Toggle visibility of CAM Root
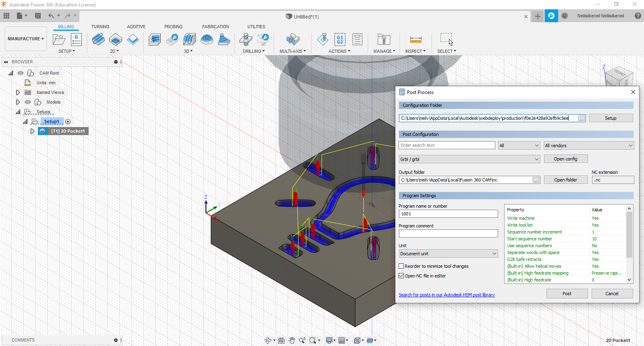644x346 pixels. [21, 73]
